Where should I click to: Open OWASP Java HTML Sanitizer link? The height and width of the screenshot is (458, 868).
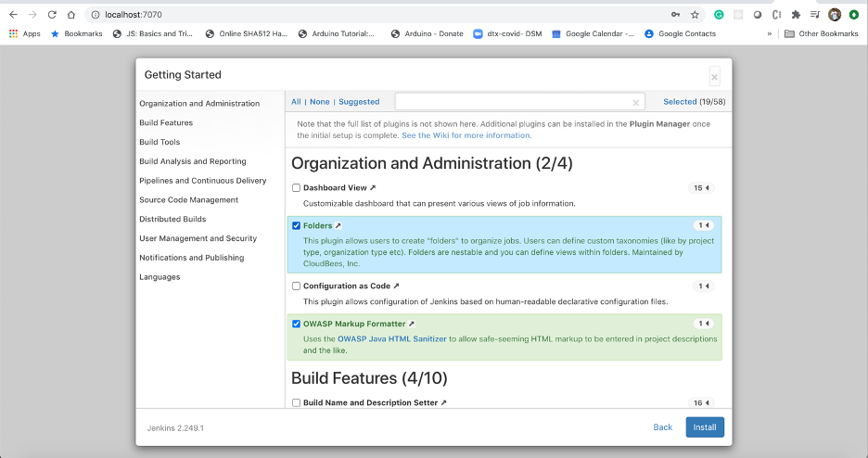click(392, 339)
